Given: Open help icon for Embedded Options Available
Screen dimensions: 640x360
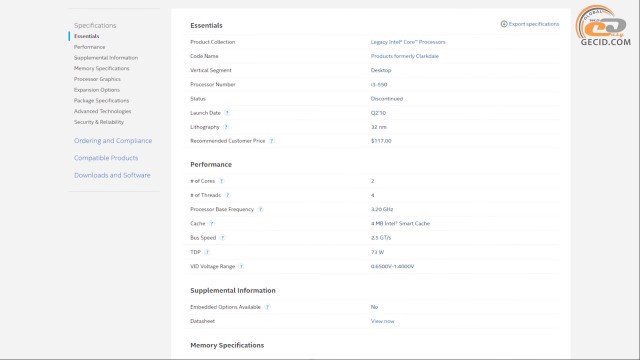Looking at the screenshot, I should click(267, 307).
